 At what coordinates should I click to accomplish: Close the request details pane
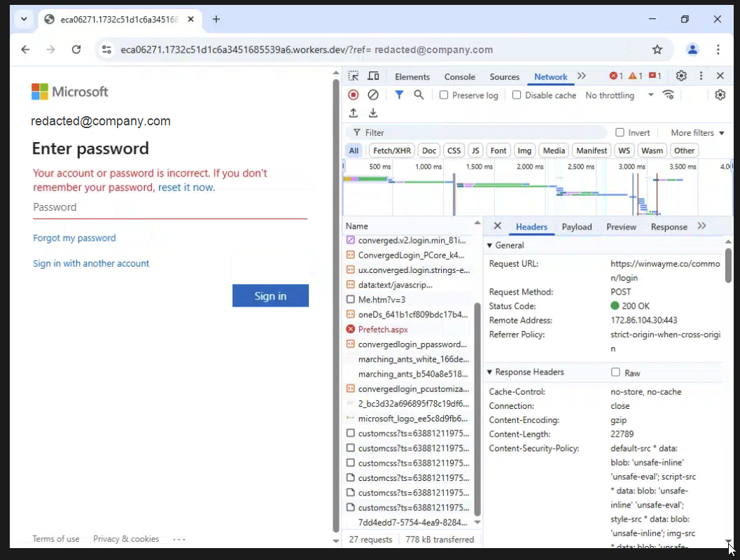coord(498,226)
